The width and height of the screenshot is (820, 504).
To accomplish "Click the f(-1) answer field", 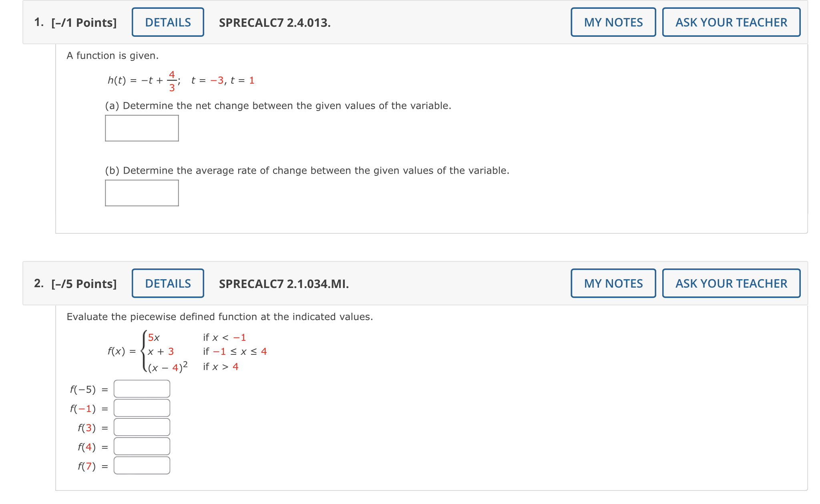I will click(141, 408).
